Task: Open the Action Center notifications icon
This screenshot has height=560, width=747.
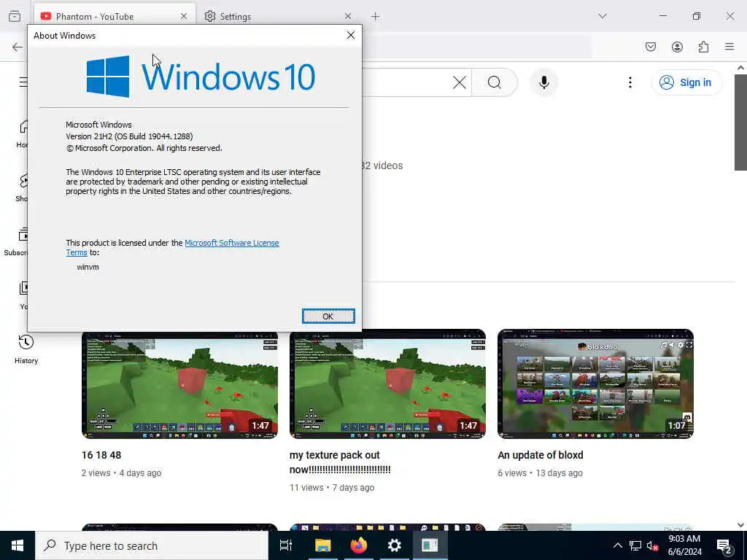Action: tap(724, 545)
